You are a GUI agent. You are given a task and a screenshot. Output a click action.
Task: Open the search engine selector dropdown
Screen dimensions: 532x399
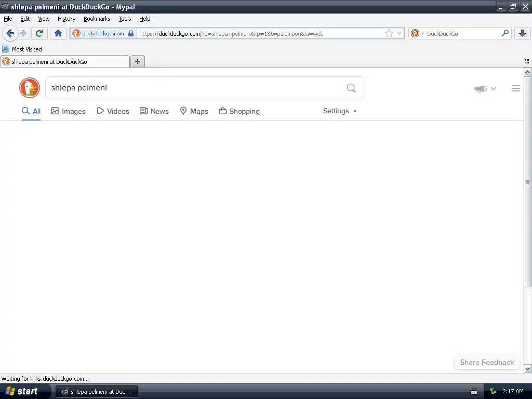point(417,33)
